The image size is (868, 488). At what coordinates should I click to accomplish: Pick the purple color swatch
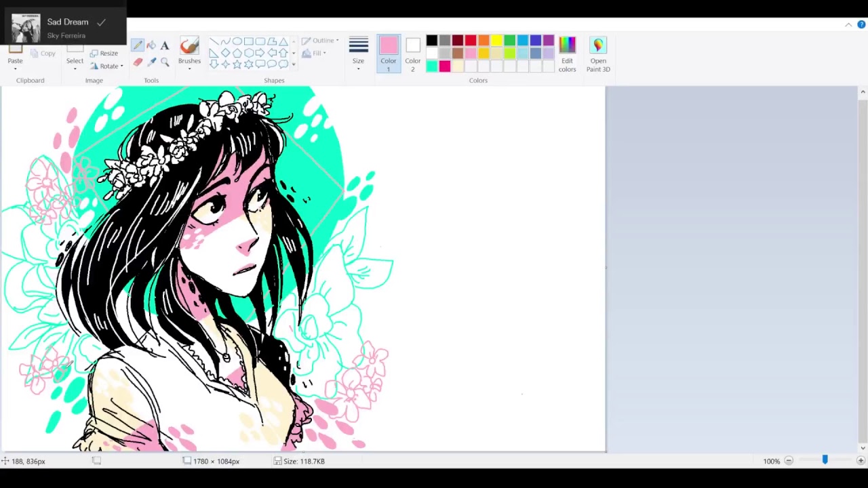[548, 41]
